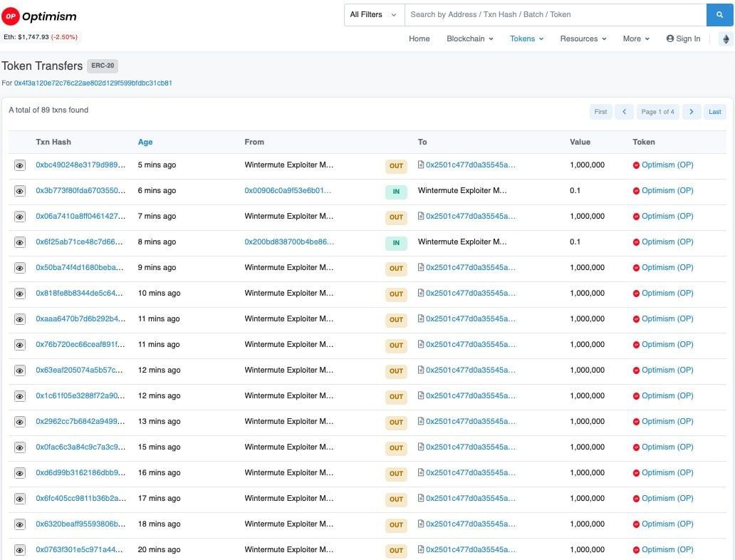Click the OP token icon in the 0xbc490248e3179d989 row
The height and width of the screenshot is (560, 735).
coord(636,165)
